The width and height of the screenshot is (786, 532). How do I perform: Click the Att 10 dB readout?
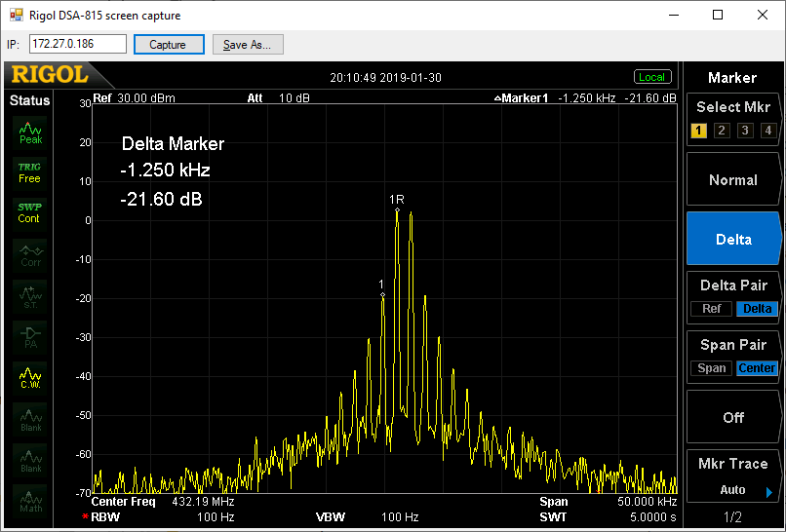(x=278, y=98)
